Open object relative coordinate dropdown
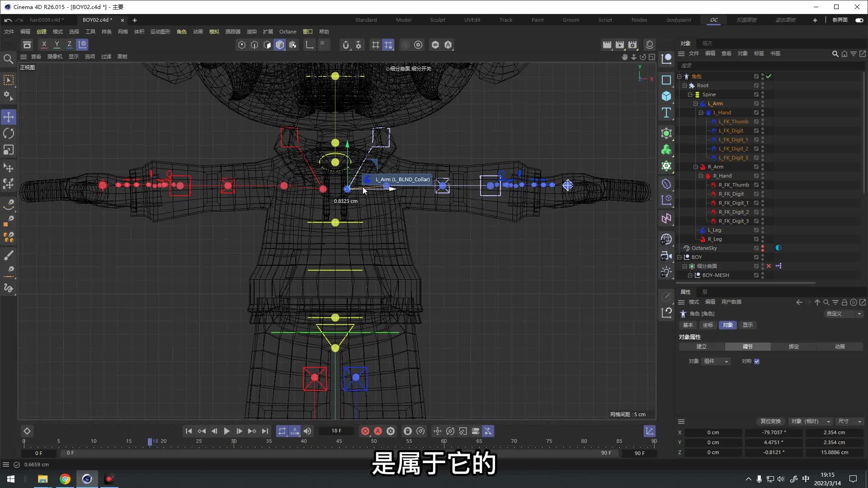The height and width of the screenshot is (488, 868). pos(811,421)
